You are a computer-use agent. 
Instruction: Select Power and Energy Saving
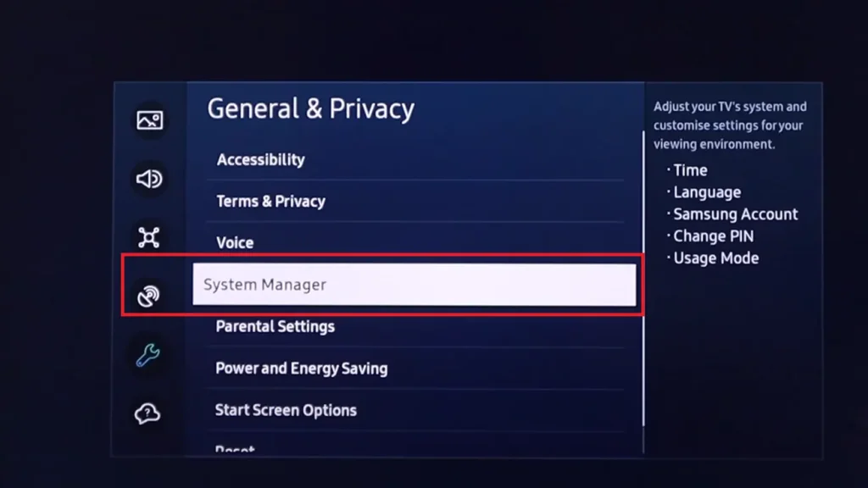tap(415, 369)
